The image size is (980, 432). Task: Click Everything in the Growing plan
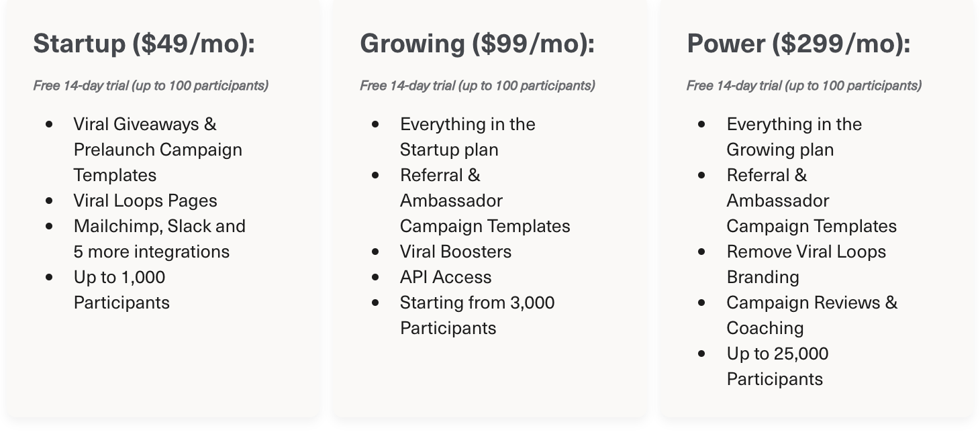click(794, 137)
